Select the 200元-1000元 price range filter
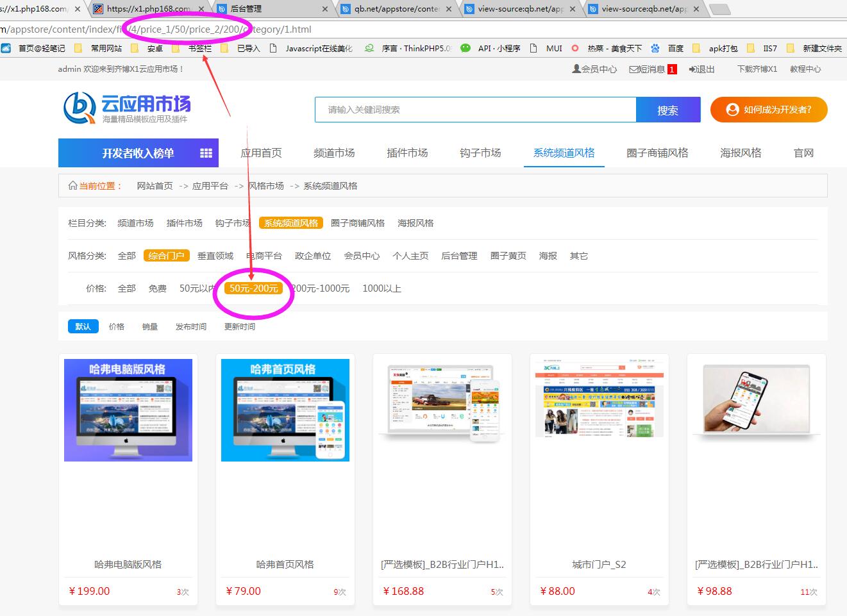Viewport: 847px width, 616px height. (321, 288)
